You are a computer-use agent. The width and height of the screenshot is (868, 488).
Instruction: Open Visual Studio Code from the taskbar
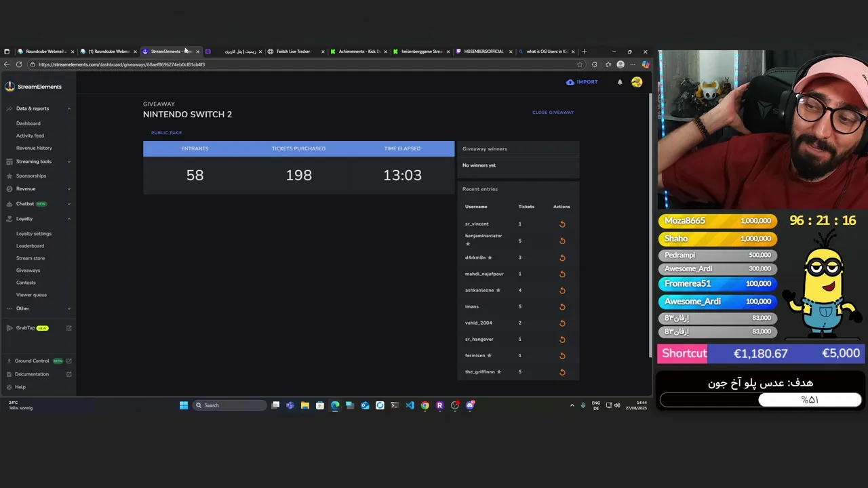click(410, 405)
